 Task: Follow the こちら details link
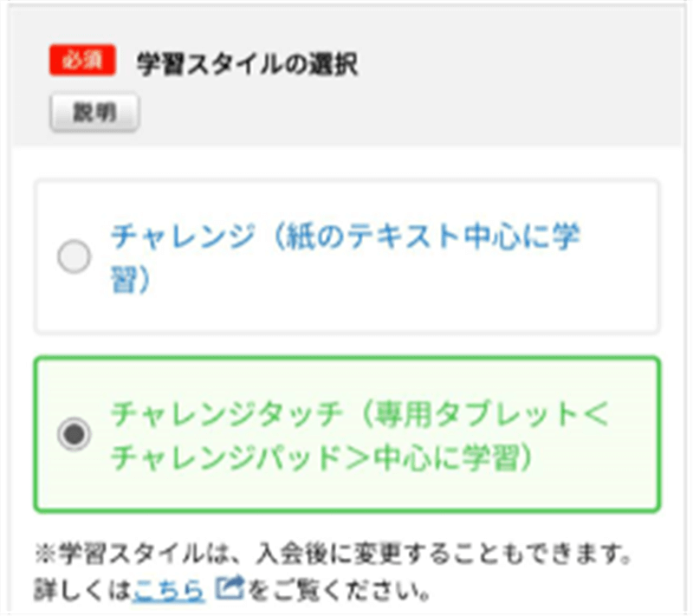[168, 589]
